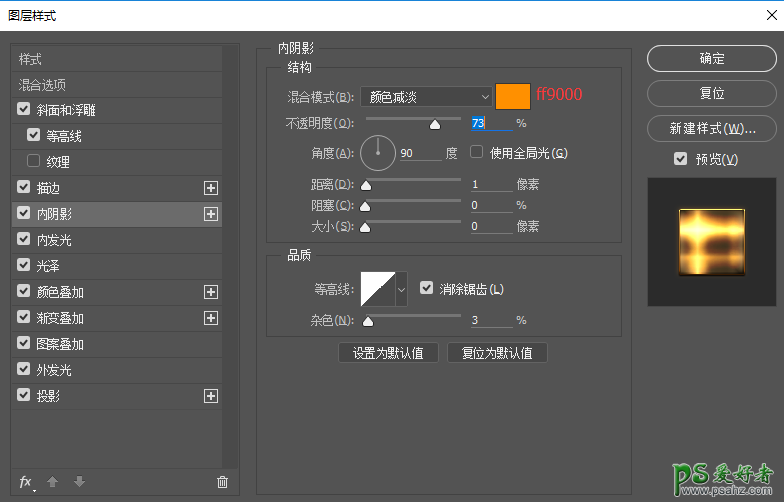Image resolution: width=784 pixels, height=502 pixels.
Task: Click the orange shadow color swatch
Action: point(513,96)
